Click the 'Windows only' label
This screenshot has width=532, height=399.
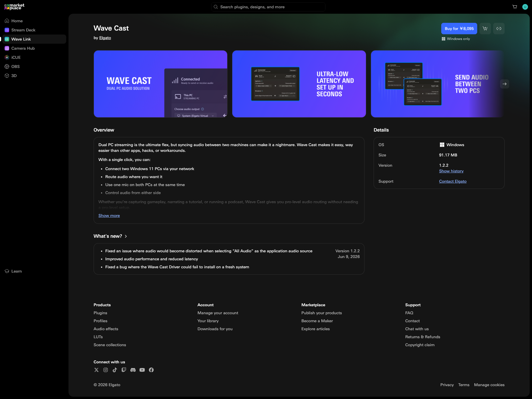[458, 39]
